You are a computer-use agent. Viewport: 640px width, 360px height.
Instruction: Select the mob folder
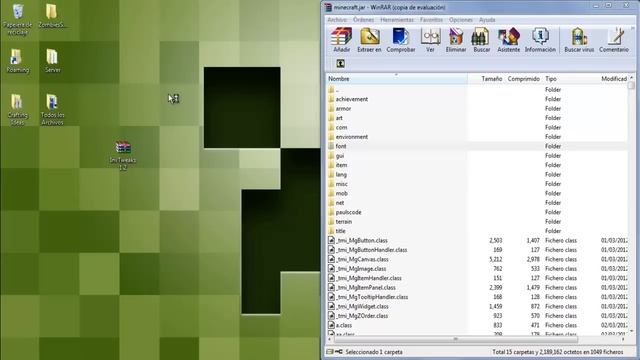(477, 193)
